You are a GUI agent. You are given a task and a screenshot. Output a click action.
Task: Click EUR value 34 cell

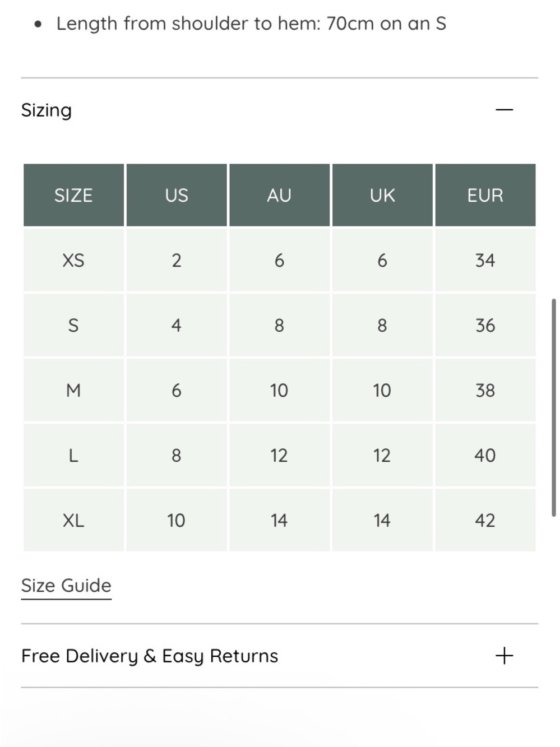coord(485,260)
